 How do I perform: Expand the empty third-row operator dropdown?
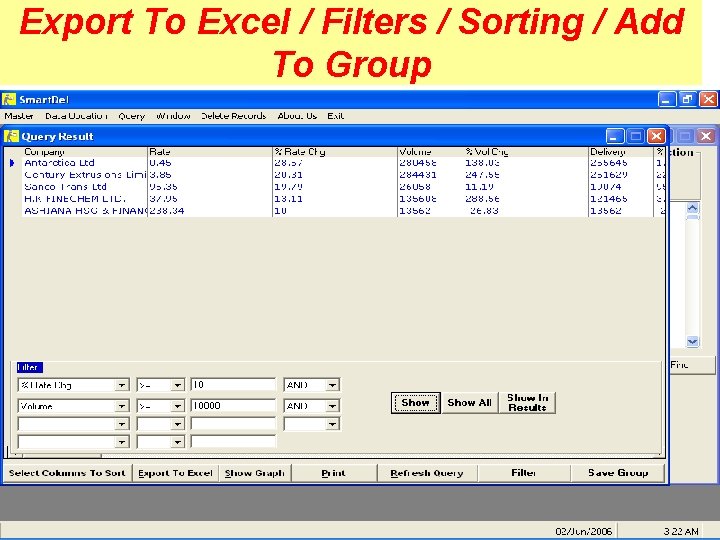(x=178, y=424)
